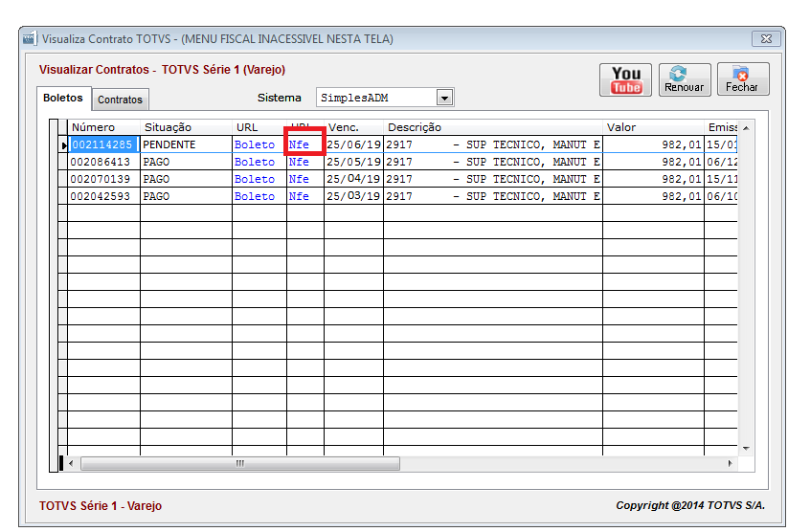This screenshot has width=788, height=532.
Task: Select boleto number 002086413 cell
Action: (x=103, y=162)
